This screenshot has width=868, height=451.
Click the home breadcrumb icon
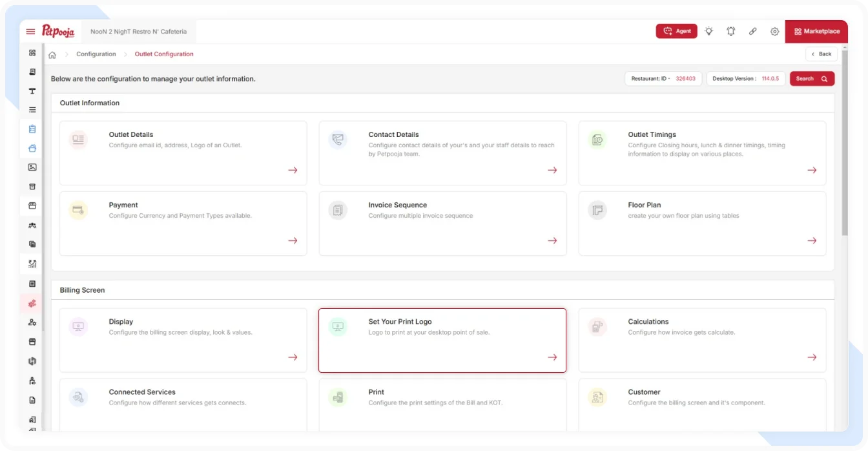(52, 54)
